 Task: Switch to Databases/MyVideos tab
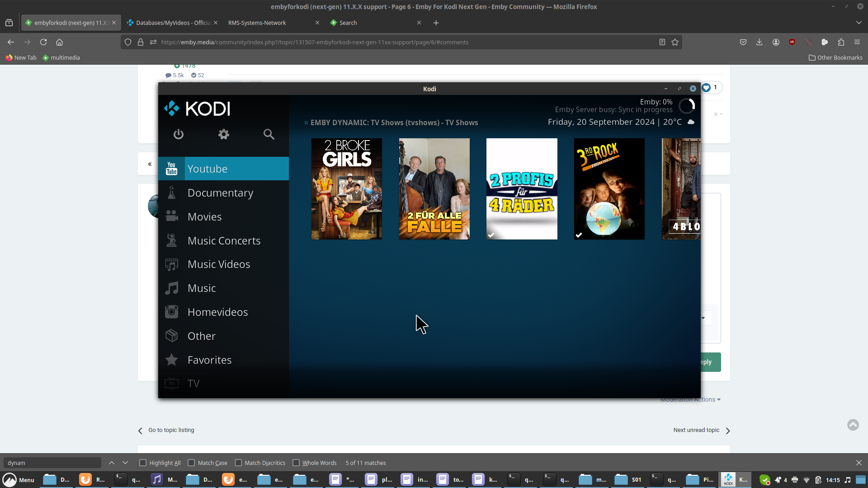tap(172, 23)
